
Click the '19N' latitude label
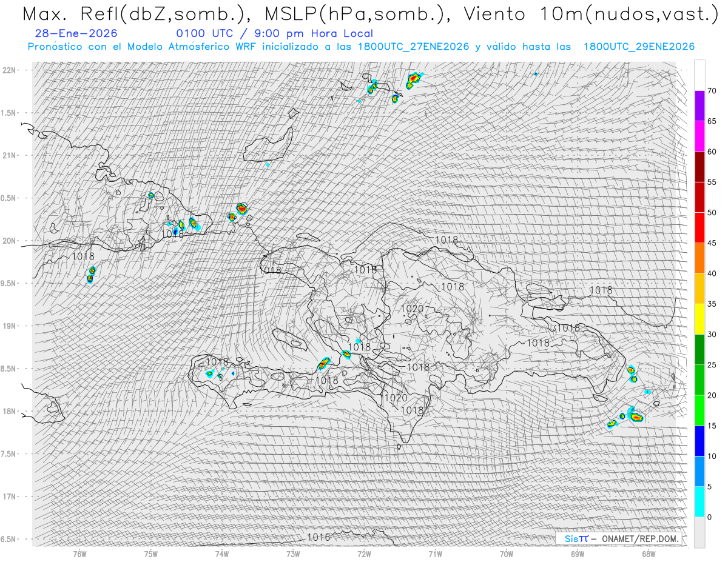click(9, 326)
